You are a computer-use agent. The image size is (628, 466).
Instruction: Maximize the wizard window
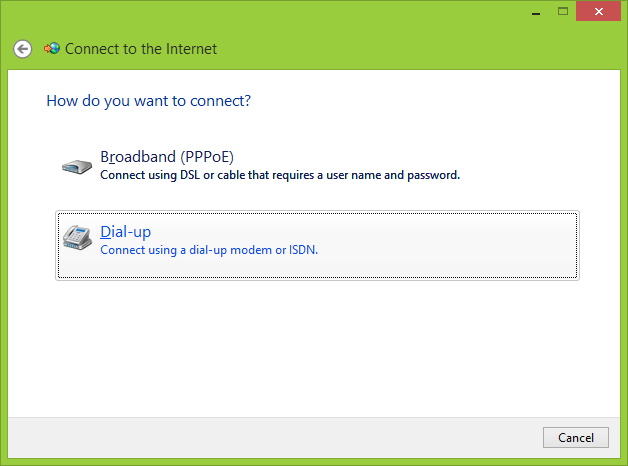[x=562, y=11]
